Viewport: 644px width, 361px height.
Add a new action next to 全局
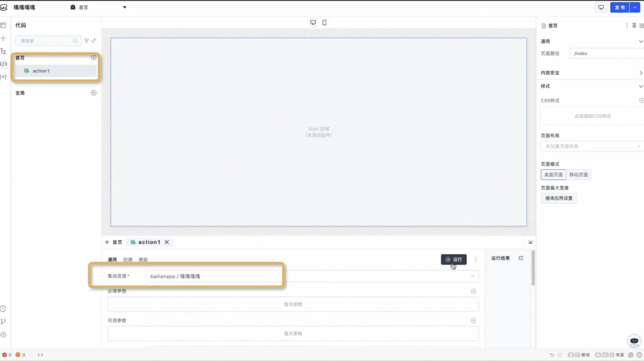click(94, 93)
